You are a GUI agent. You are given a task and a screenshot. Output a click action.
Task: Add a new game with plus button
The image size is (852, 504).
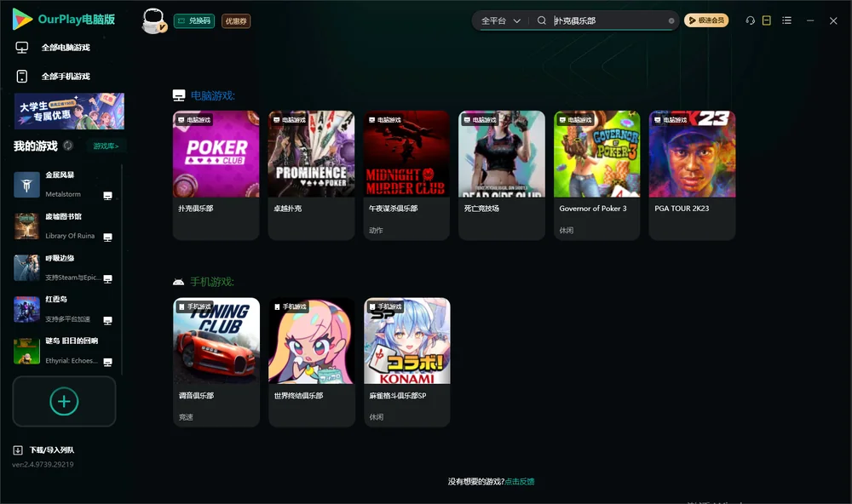coord(64,401)
